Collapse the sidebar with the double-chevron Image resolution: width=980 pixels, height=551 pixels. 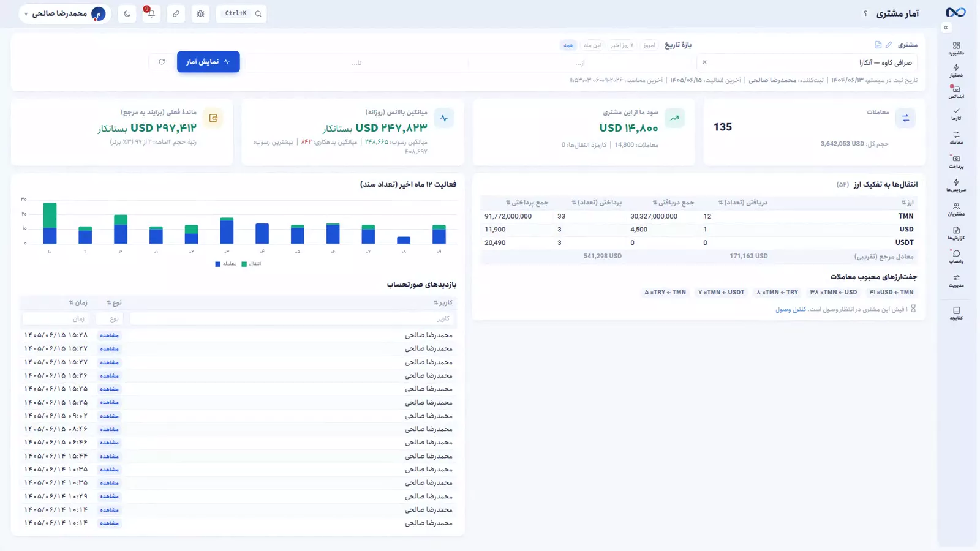click(946, 28)
